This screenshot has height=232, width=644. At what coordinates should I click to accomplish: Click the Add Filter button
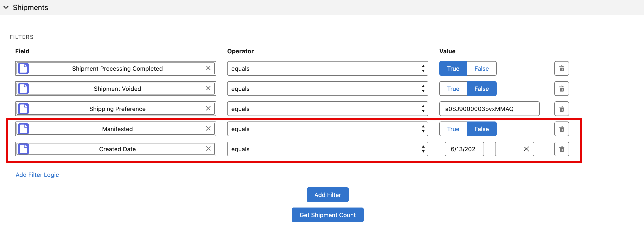(x=327, y=195)
